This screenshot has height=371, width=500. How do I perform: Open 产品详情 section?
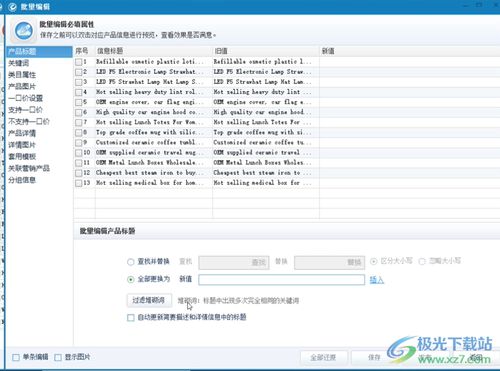pyautogui.click(x=22, y=133)
